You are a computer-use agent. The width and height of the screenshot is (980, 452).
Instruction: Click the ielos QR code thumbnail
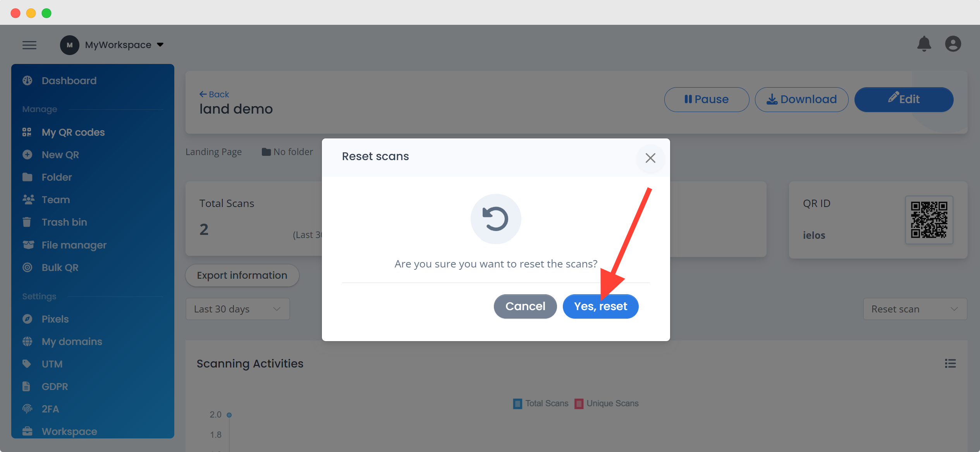929,220
